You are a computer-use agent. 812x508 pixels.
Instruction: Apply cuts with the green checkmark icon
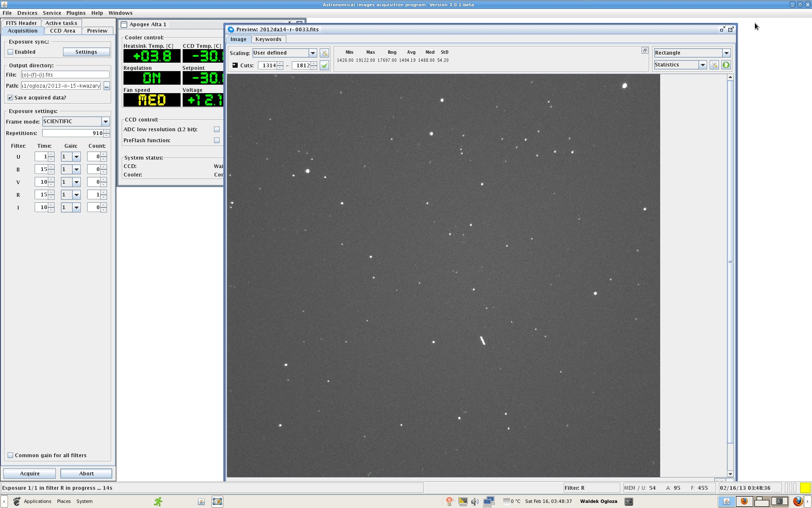324,65
